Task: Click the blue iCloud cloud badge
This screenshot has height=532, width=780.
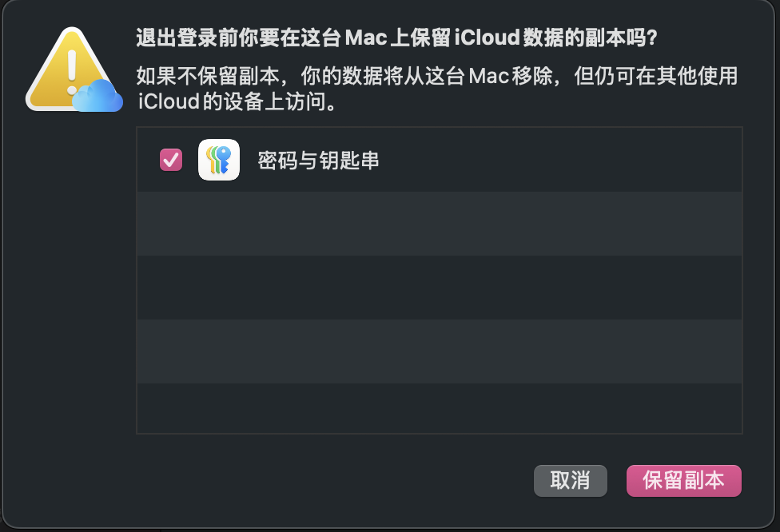Action: pyautogui.click(x=97, y=96)
